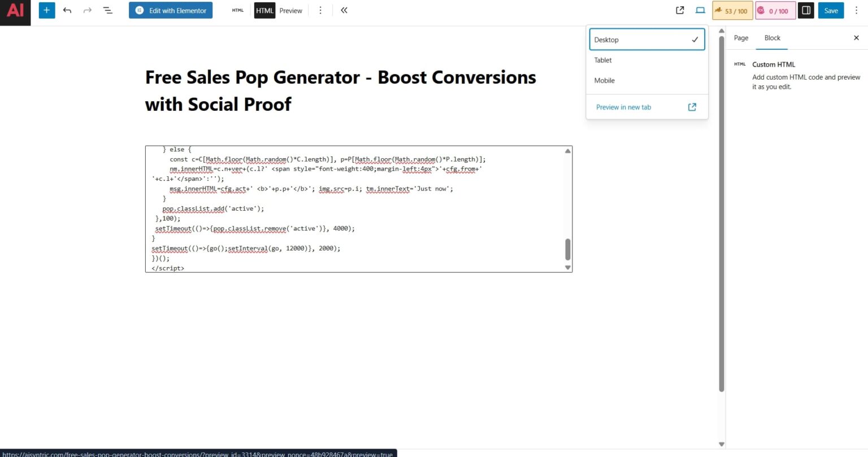Save the post
868x457 pixels.
pos(831,10)
